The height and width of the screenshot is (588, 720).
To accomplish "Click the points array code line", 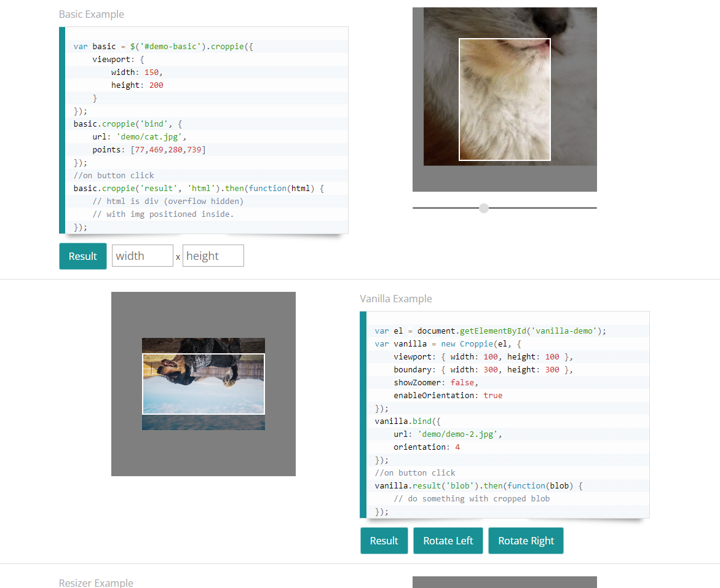I will (x=149, y=149).
